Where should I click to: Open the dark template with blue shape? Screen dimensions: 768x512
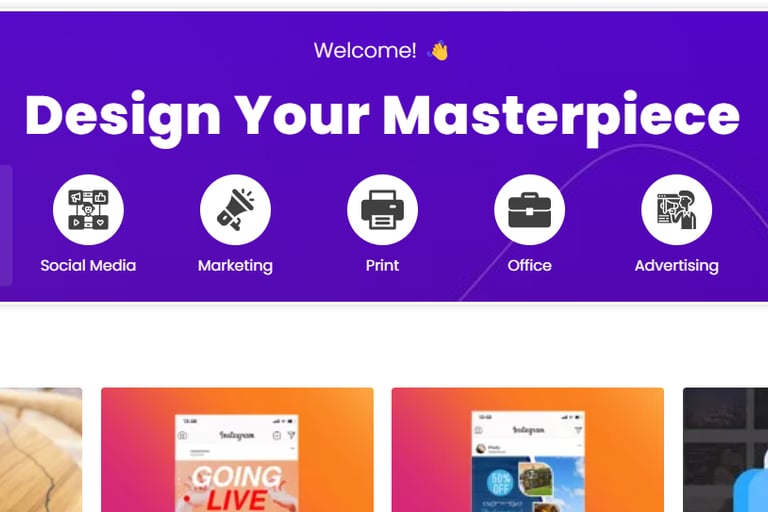tap(725, 450)
